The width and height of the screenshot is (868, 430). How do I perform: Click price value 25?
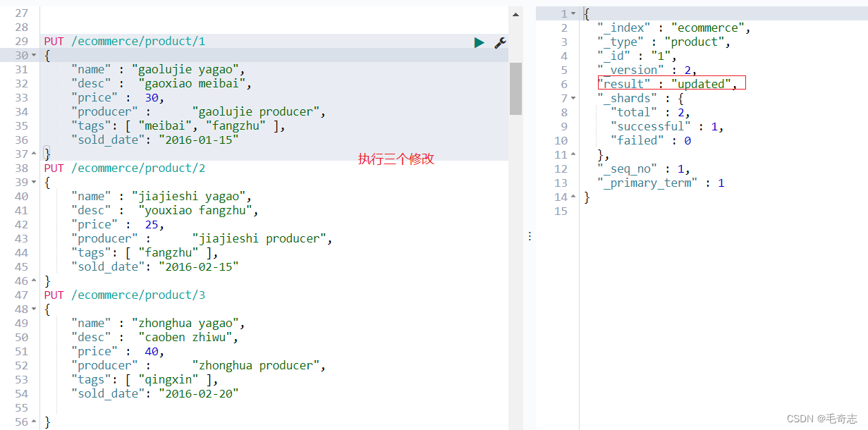coord(151,225)
